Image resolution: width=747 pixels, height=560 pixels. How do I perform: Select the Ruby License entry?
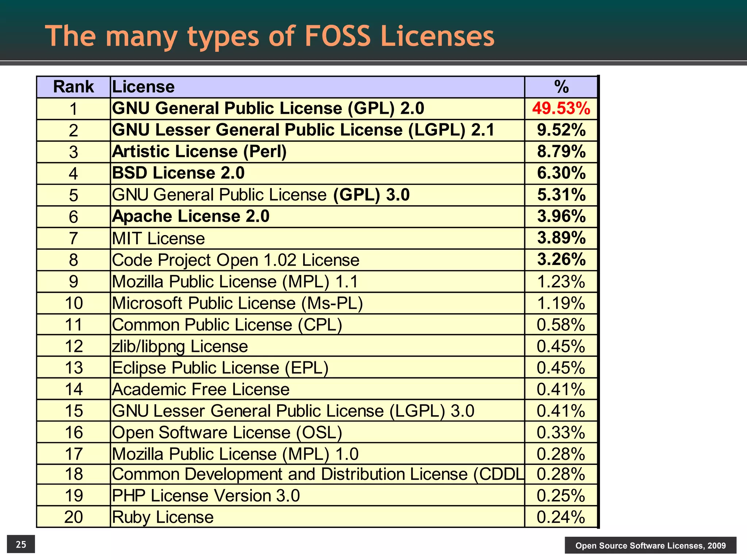click(163, 517)
